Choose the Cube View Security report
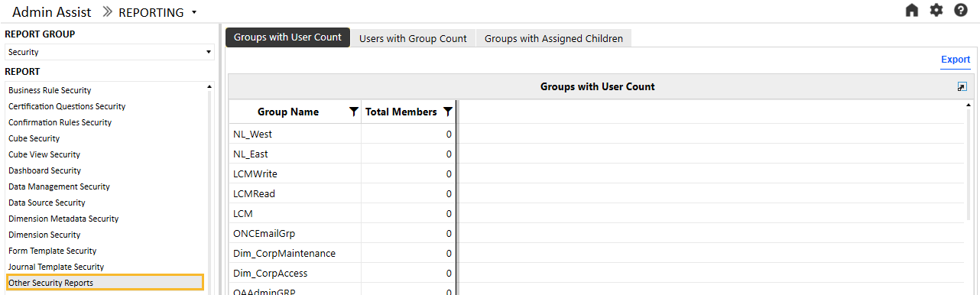Screen dimensions: 980x295 [44, 154]
